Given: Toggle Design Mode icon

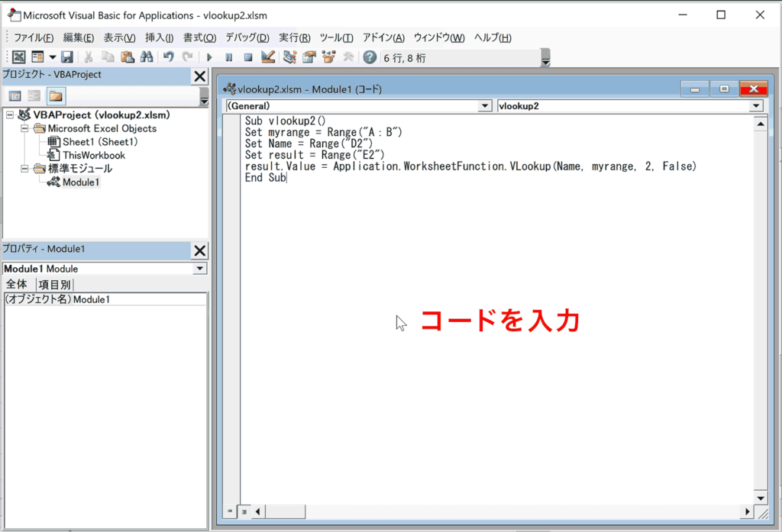Looking at the screenshot, I should pos(268,57).
